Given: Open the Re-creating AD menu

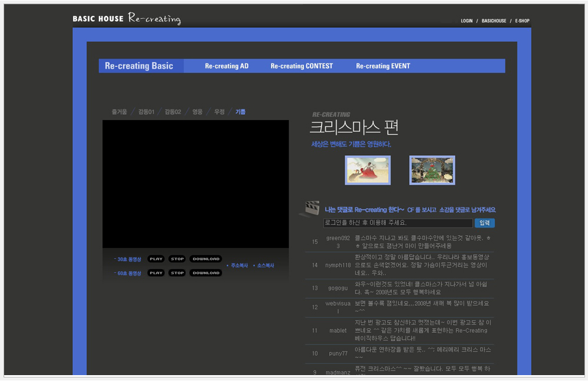Looking at the screenshot, I should click(x=226, y=66).
